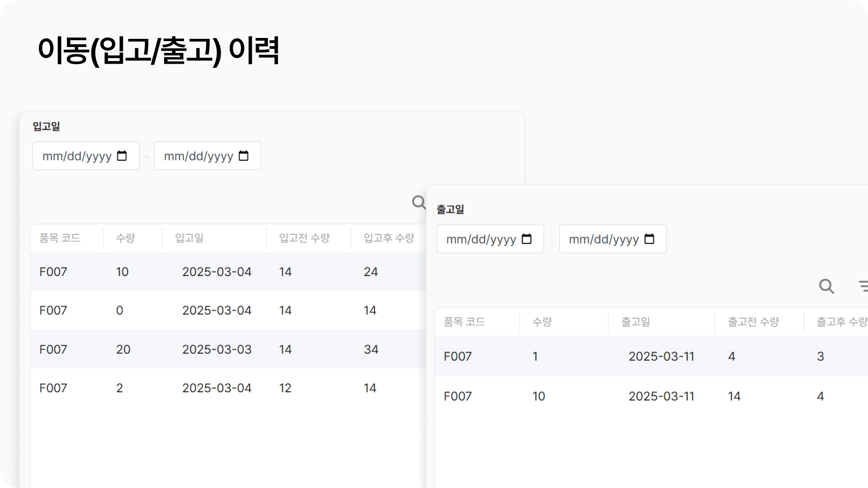Viewport: 868px width, 488px height.
Task: Click 출고전 수량 value 14
Action: (x=734, y=396)
